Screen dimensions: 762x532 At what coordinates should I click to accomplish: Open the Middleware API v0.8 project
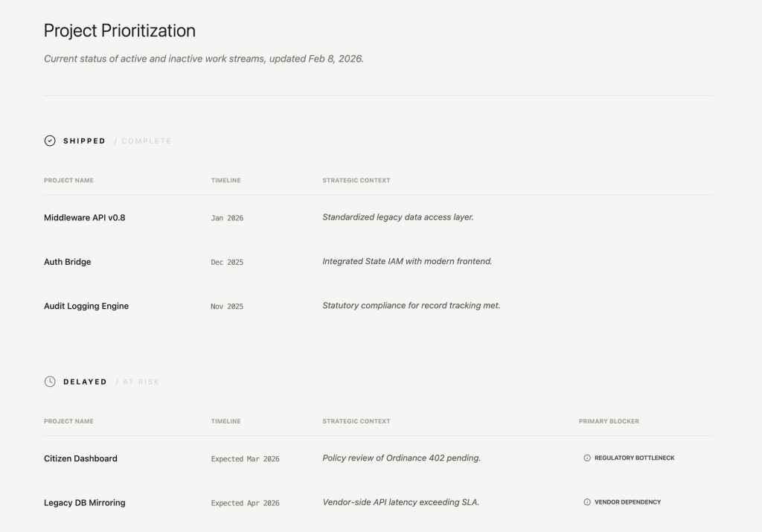pyautogui.click(x=84, y=218)
